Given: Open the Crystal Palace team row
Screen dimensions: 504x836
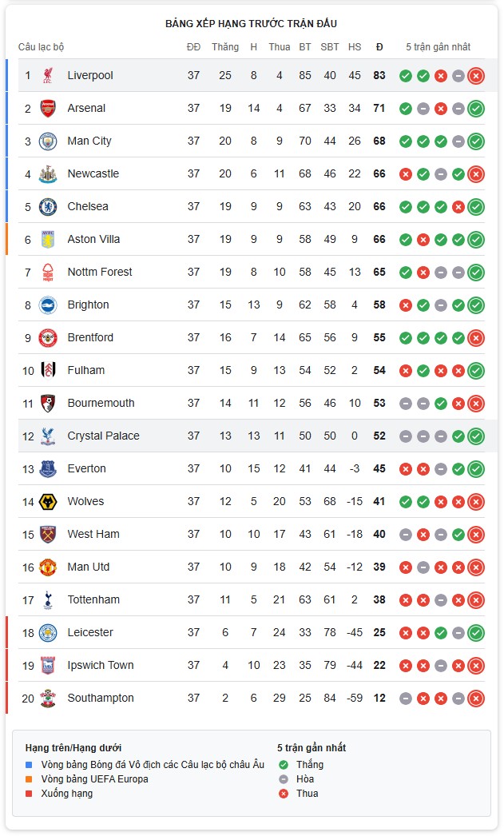Looking at the screenshot, I should coord(252,436).
